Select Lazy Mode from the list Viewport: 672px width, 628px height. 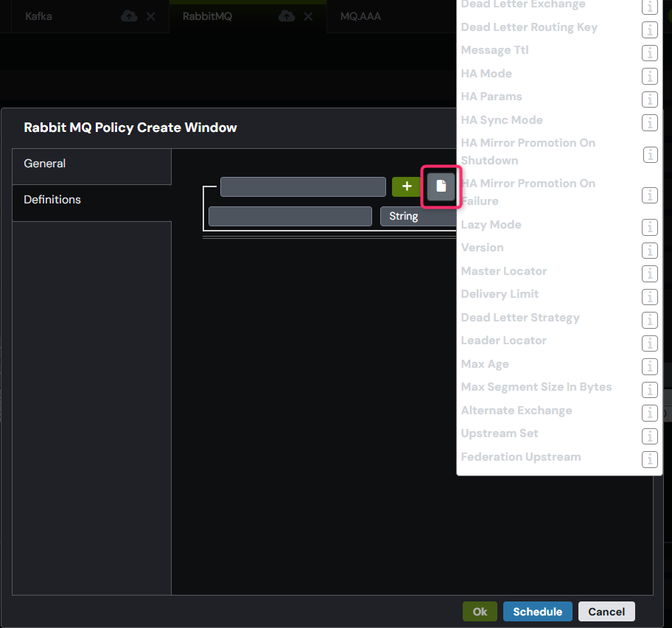pos(491,225)
